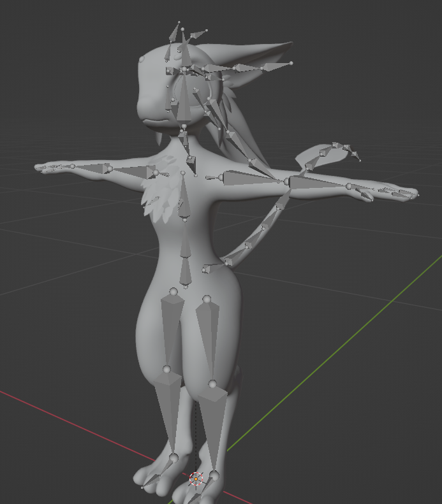Viewport: 442px width, 504px height.
Task: Click the 3D cursor between the feet
Action: 196,479
